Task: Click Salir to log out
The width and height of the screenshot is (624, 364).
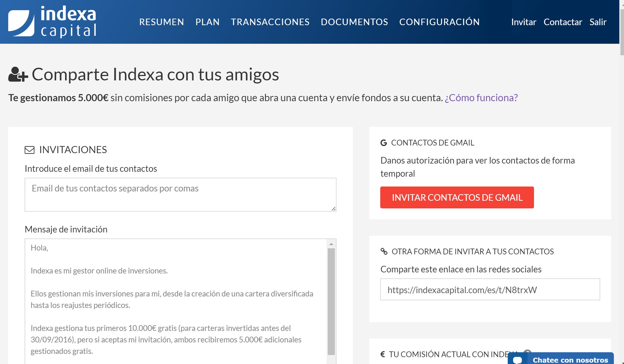Action: [598, 22]
